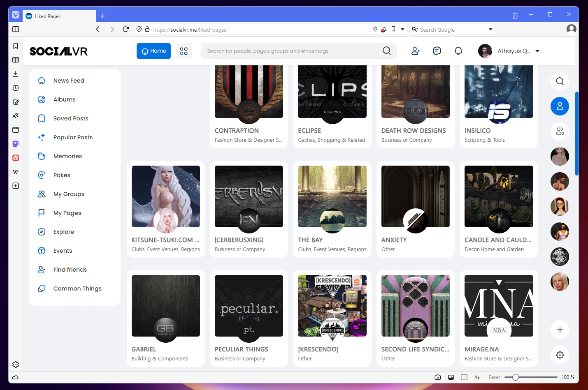Open the apps grid menu
This screenshot has width=588, height=390.
[184, 51]
